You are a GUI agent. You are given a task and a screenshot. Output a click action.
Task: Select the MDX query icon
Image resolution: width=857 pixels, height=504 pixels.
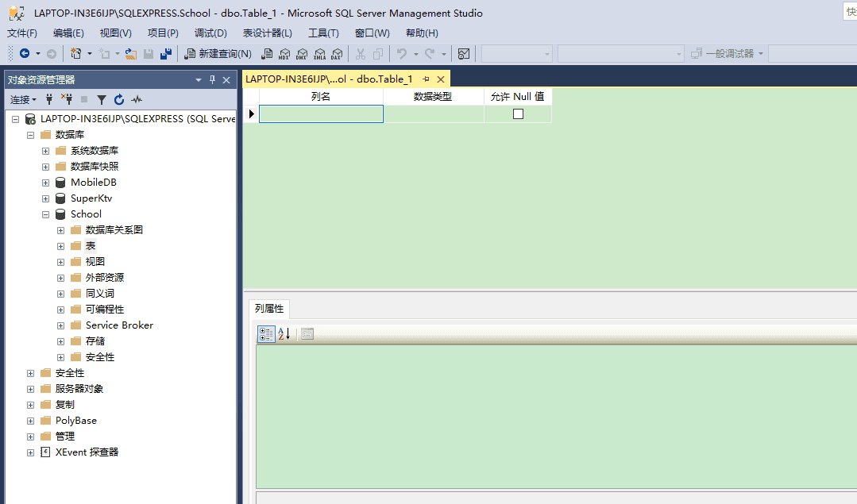click(x=284, y=53)
